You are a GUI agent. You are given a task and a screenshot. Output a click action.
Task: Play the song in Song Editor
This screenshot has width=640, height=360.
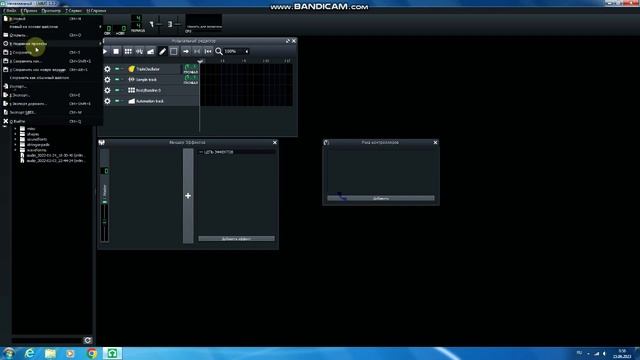point(105,51)
